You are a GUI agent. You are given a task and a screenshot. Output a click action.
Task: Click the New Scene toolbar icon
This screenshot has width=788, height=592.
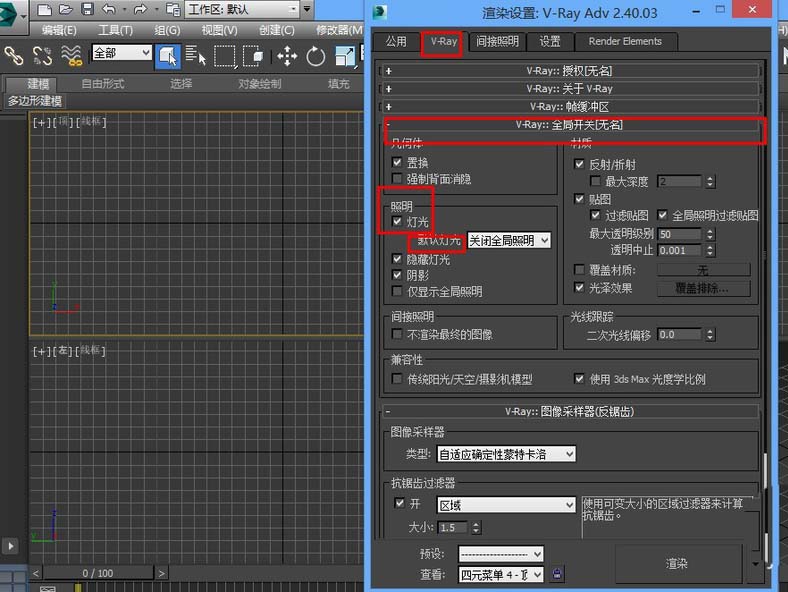click(x=45, y=9)
